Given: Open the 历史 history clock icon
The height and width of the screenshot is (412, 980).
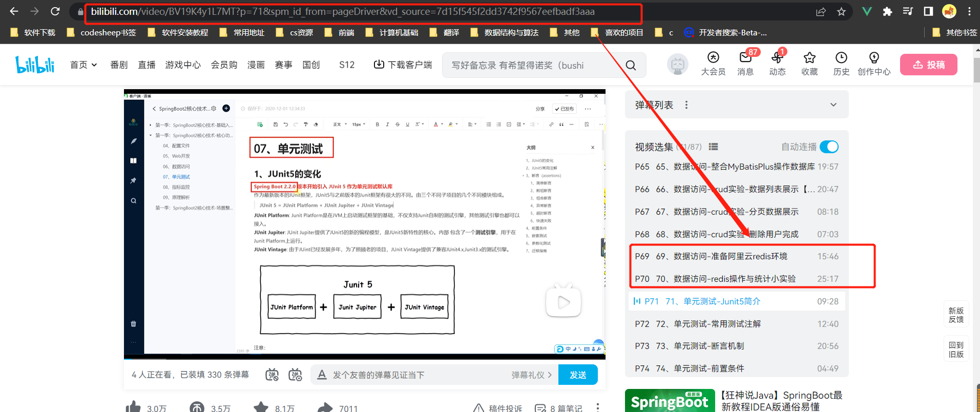Looking at the screenshot, I should point(841,57).
